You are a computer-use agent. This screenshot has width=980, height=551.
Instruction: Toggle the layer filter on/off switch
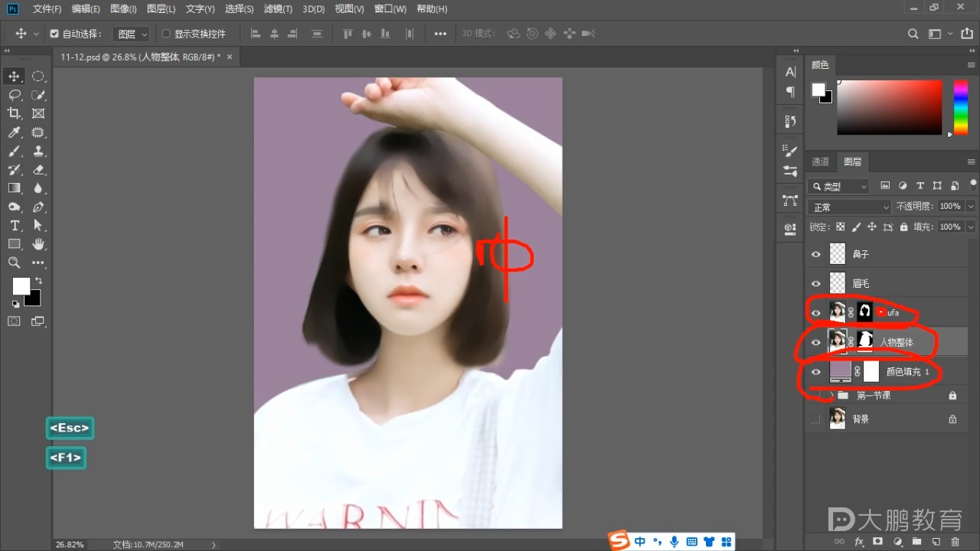click(973, 184)
